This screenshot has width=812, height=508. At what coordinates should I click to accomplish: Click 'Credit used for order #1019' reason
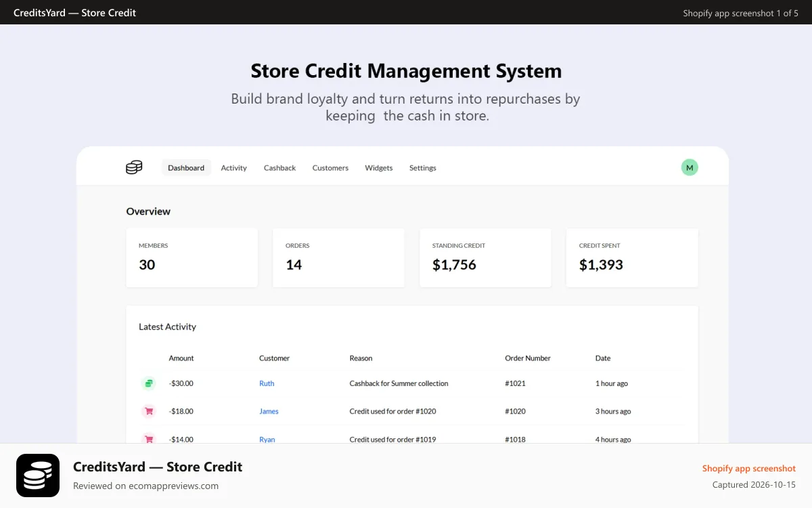coord(393,439)
